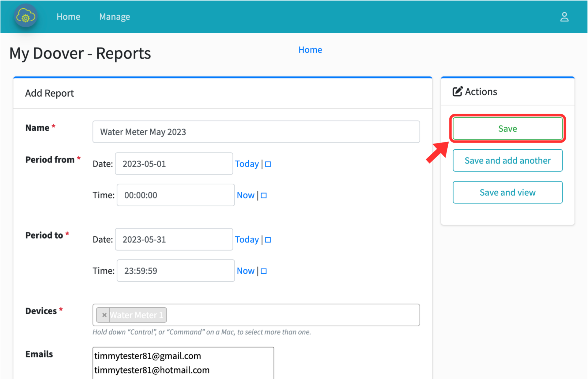The width and height of the screenshot is (588, 379).
Task: Remove Water Meter 1 device tag
Action: click(x=104, y=315)
